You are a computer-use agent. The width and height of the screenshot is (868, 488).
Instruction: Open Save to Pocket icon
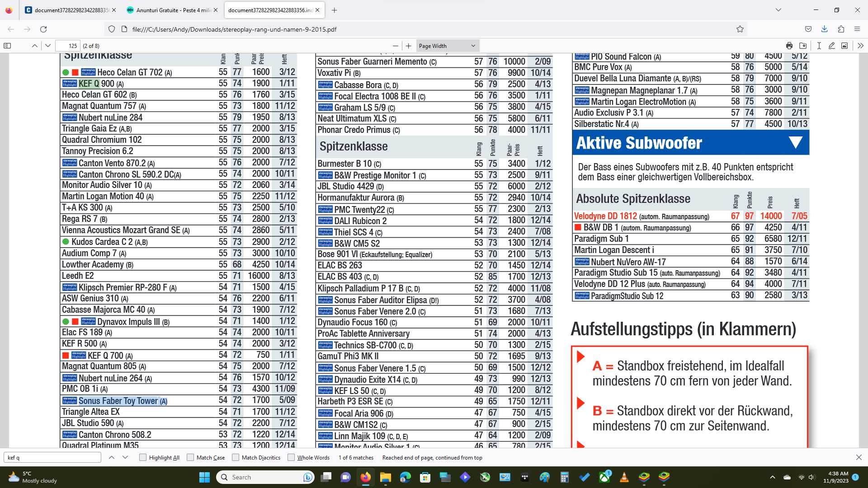click(x=808, y=29)
